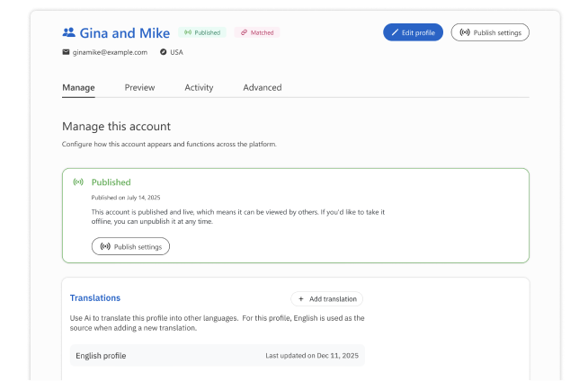
Task: Go to the Activity tab
Action: click(x=199, y=87)
